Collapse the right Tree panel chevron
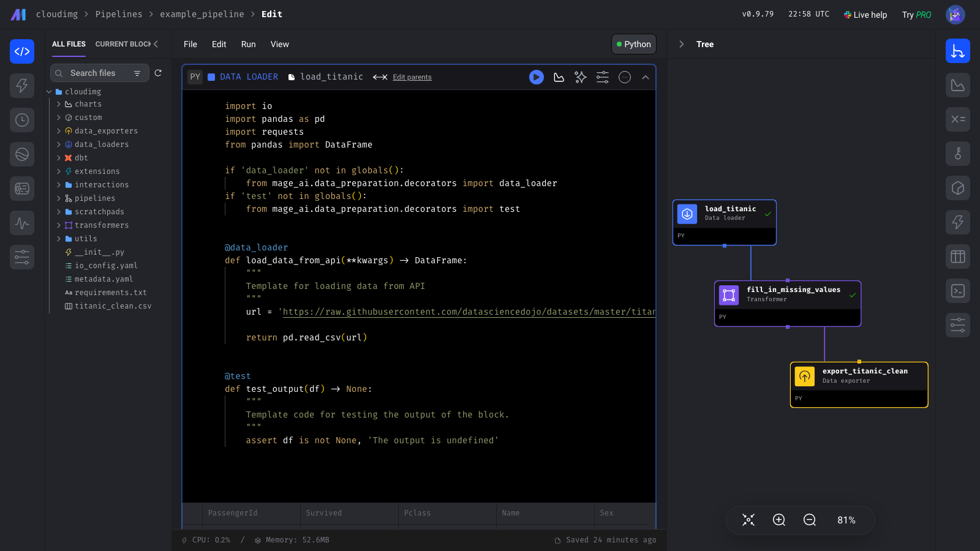 pos(681,44)
